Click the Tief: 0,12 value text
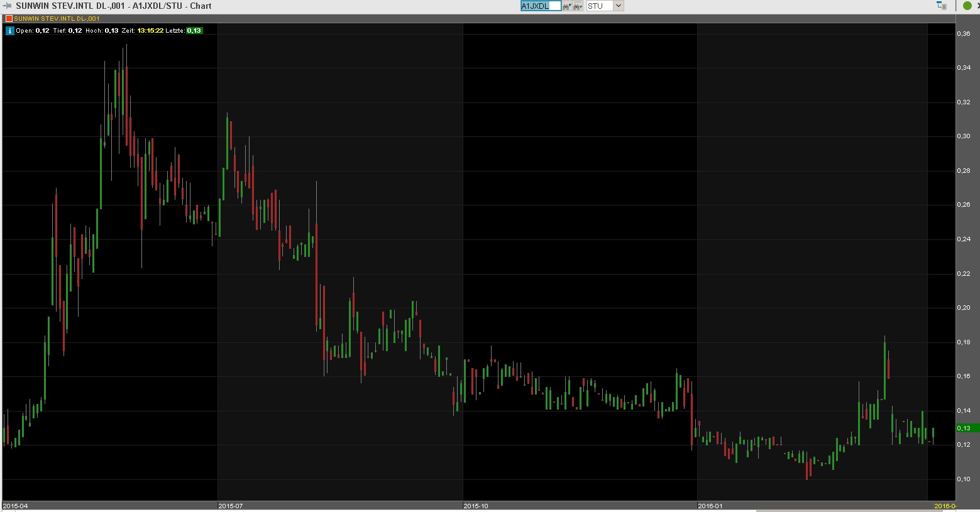Image resolution: width=980 pixels, height=512 pixels. [x=68, y=30]
